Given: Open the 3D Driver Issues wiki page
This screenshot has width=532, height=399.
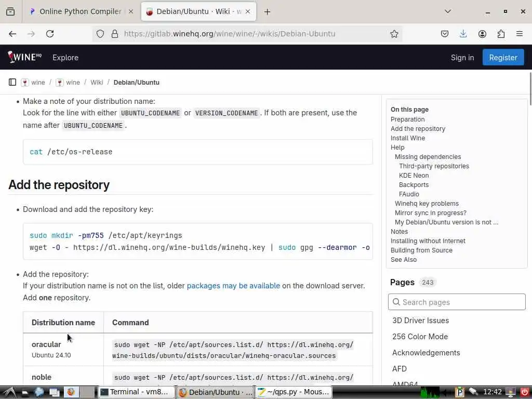Looking at the screenshot, I should coord(420,321).
